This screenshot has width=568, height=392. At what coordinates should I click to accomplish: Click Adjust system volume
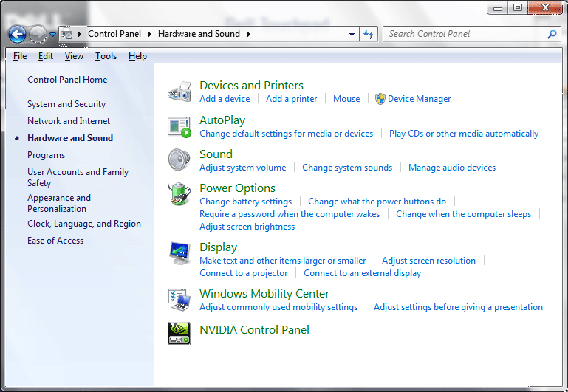[243, 168]
